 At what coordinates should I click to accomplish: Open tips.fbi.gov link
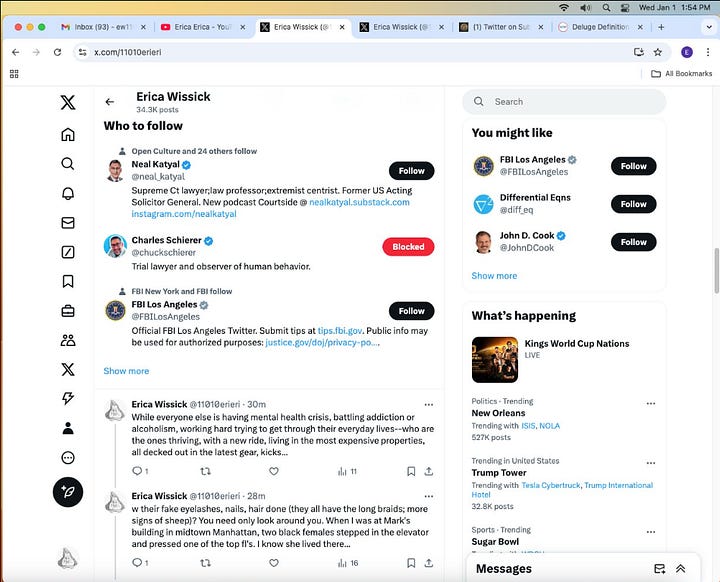tap(340, 331)
